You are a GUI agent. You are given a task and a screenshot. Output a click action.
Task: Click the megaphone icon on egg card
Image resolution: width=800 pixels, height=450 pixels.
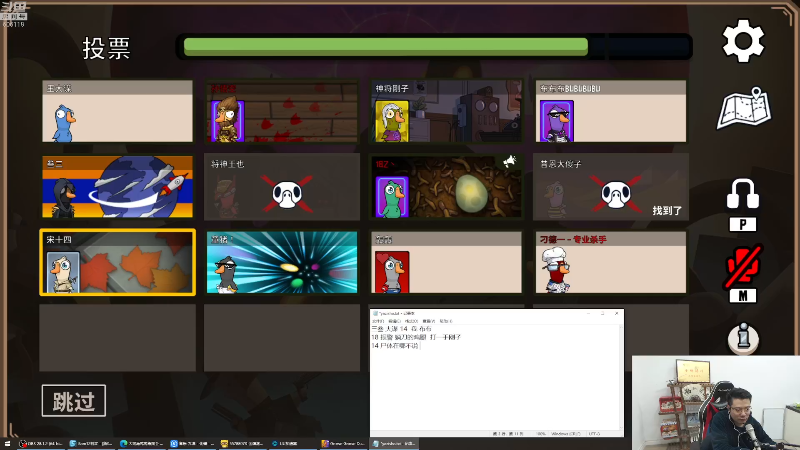pyautogui.click(x=509, y=162)
